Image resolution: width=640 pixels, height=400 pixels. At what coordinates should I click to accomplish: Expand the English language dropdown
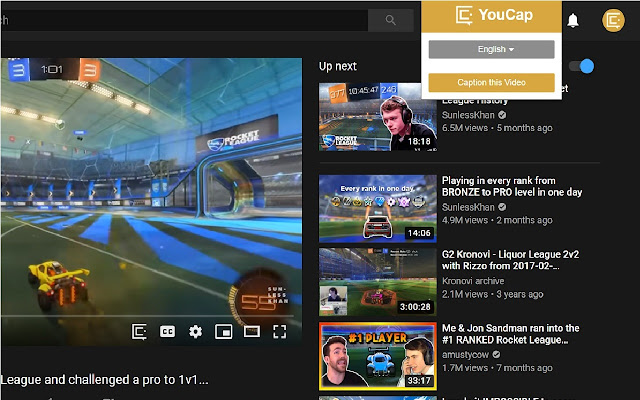point(491,49)
